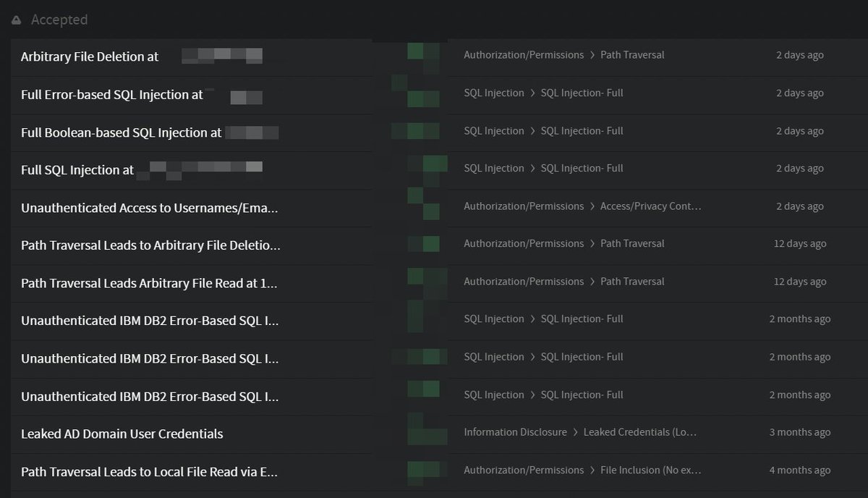Select Leaked Credentials (Lo... subcategory
The image size is (868, 498).
click(640, 432)
